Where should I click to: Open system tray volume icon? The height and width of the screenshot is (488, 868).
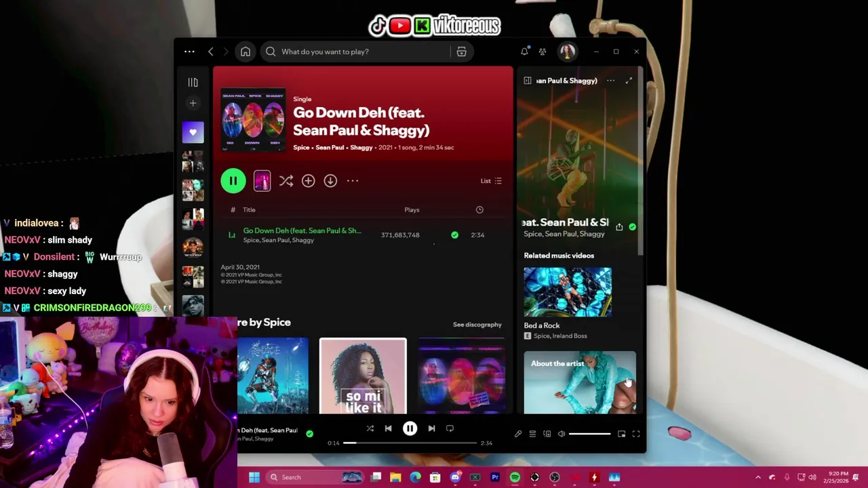point(812,477)
